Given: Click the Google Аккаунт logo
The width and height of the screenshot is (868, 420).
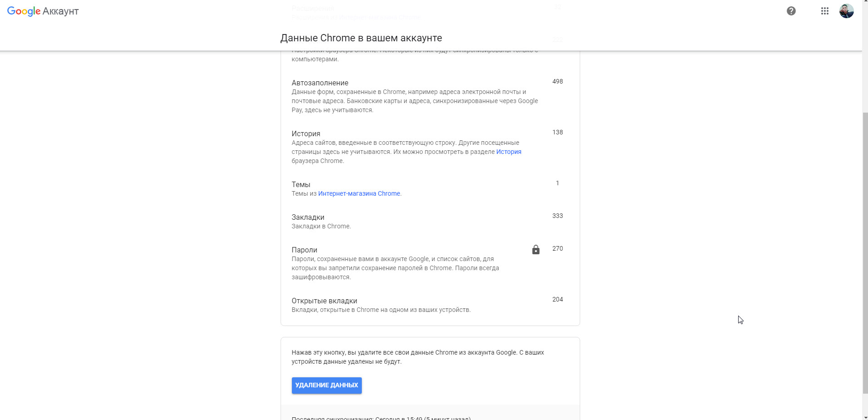Looking at the screenshot, I should [43, 11].
